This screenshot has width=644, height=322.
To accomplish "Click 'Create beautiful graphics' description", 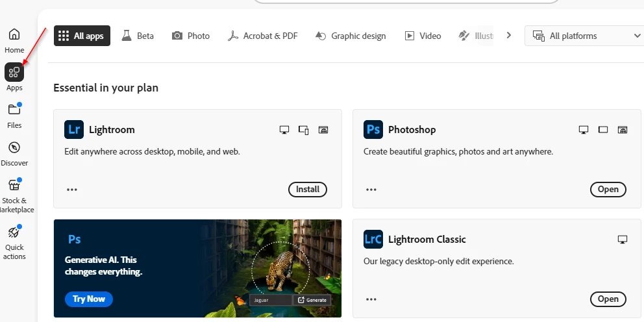I will pos(458,151).
